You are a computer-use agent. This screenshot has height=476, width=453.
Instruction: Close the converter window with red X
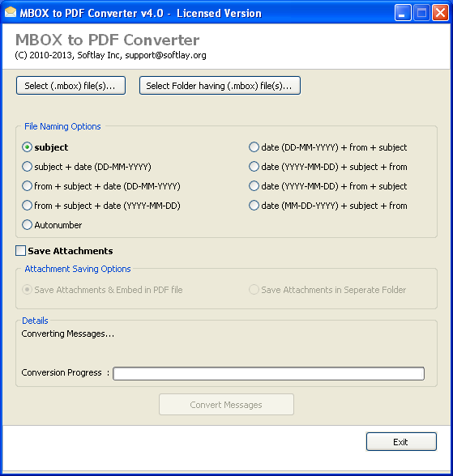pyautogui.click(x=440, y=13)
